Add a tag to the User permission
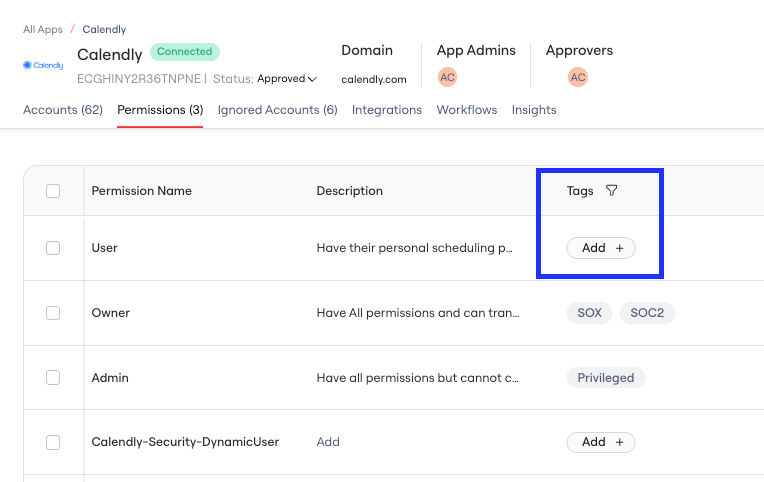The width and height of the screenshot is (764, 482). (x=601, y=248)
